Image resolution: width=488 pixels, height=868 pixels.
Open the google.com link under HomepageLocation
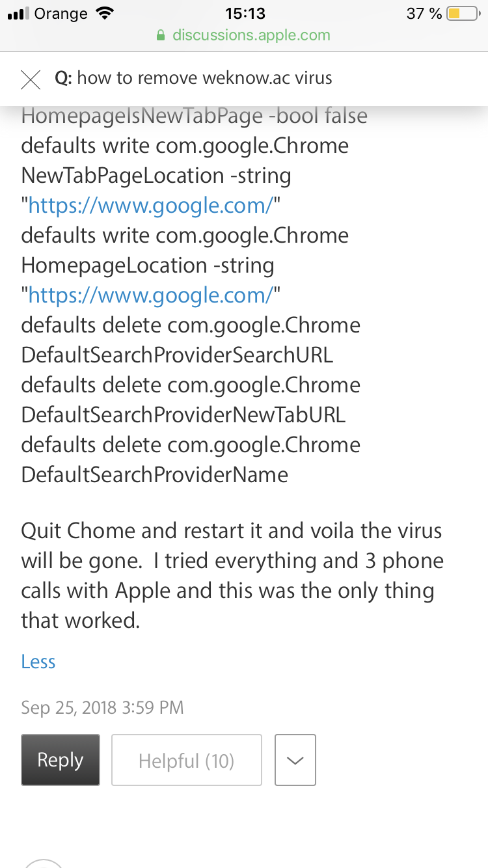click(150, 295)
